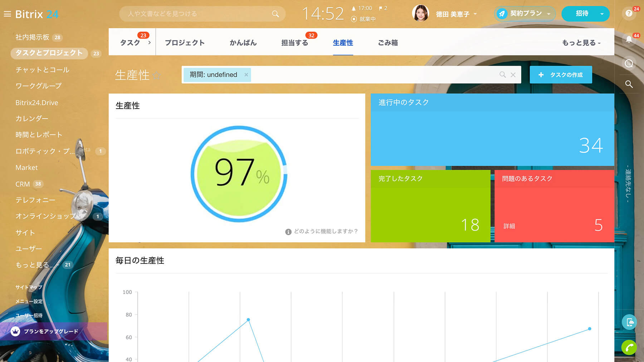Switch to the かんばん tab
Screen dimensions: 644x362
coord(243,43)
